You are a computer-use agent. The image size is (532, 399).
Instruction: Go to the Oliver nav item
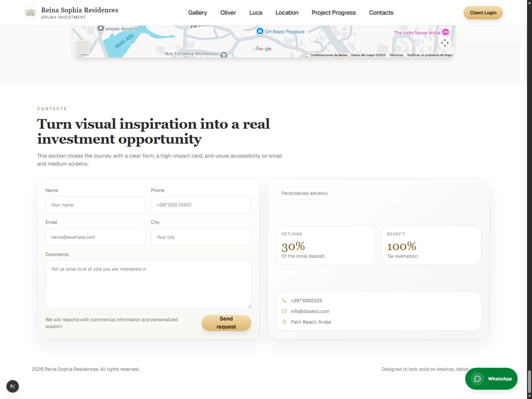pyautogui.click(x=228, y=13)
